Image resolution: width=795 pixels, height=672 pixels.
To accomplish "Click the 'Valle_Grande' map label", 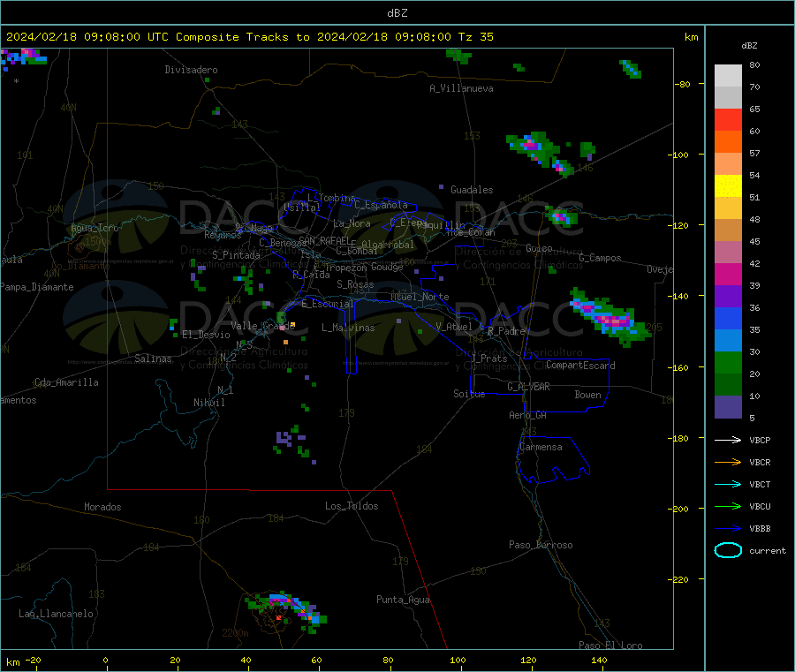I will coord(263,326).
